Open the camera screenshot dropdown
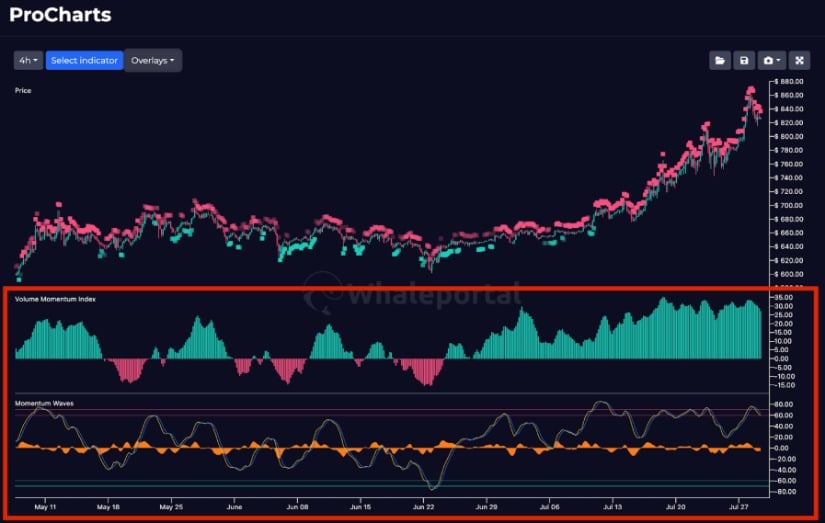This screenshot has width=825, height=523. (771, 61)
